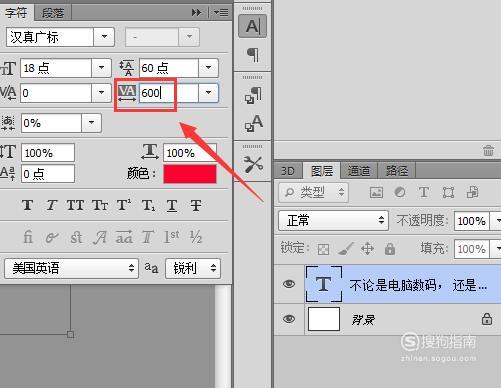Click the trash can delete icon
Viewport: 501px width, 388px height.
[488, 151]
